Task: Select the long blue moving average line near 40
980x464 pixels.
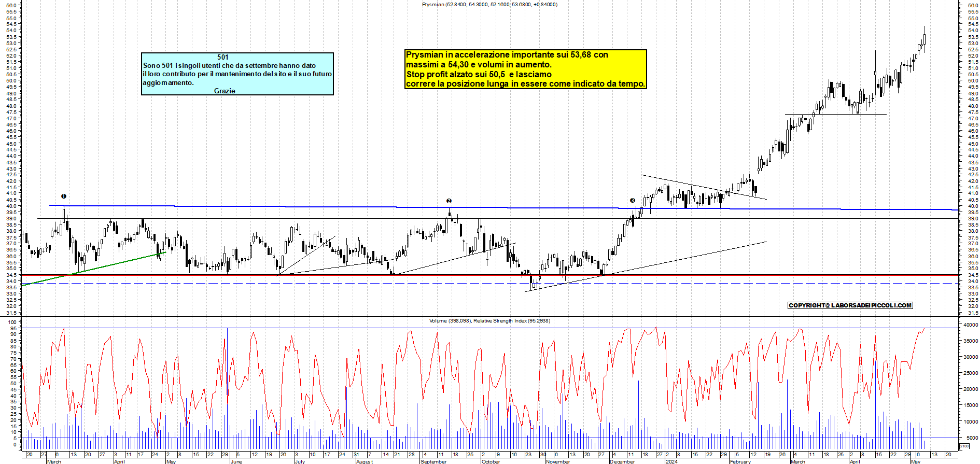Action: [x=503, y=207]
